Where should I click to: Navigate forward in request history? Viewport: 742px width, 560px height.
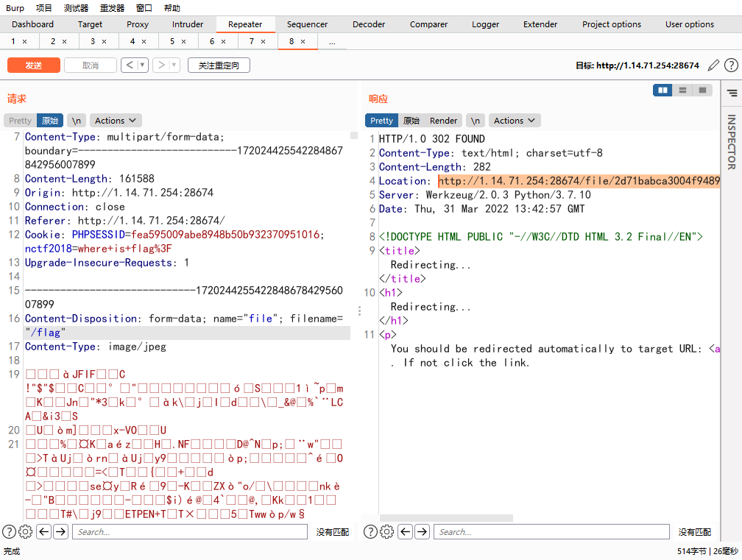click(x=161, y=65)
